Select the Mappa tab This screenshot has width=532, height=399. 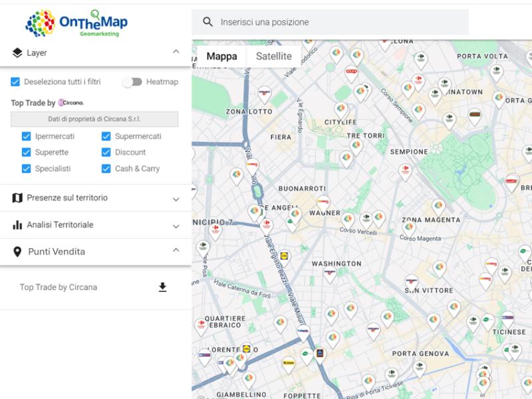coord(222,56)
